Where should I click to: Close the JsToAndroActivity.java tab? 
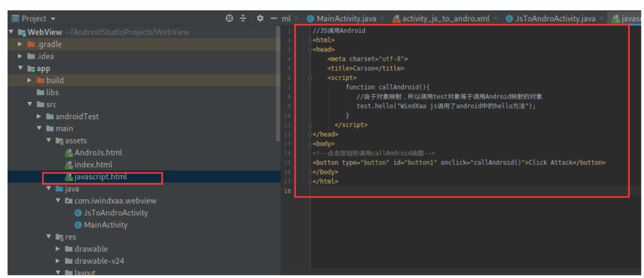click(x=601, y=18)
